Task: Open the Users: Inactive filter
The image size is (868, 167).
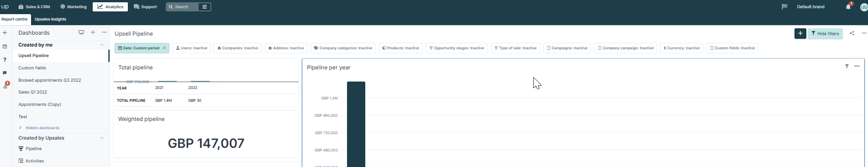Action: pos(192,48)
